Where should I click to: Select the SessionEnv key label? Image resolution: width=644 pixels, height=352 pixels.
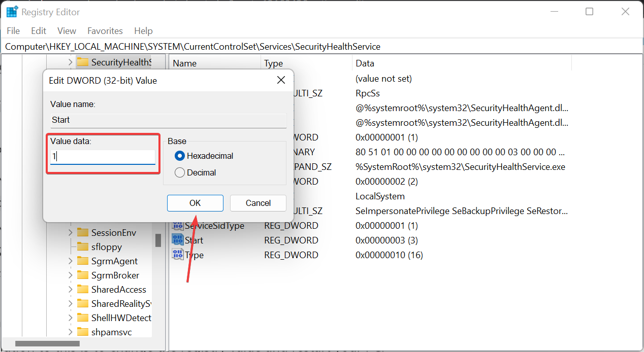[114, 232]
